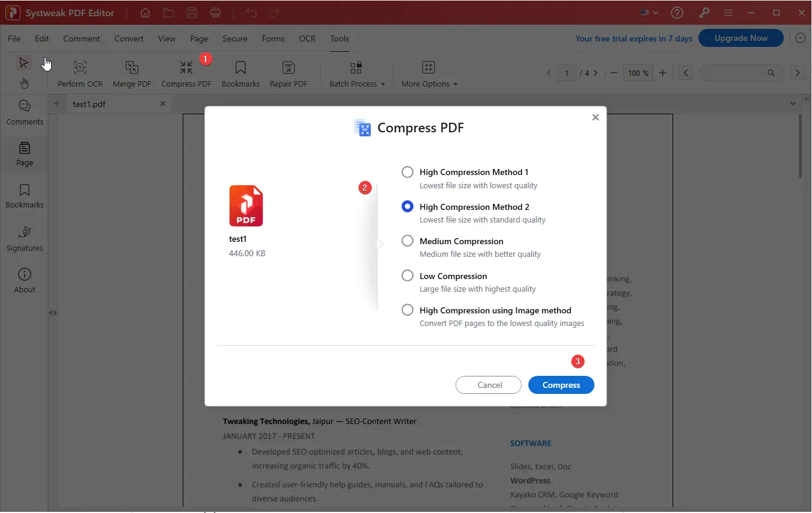Click Perform OCR tool
Screen dimensions: 812x513
click(x=80, y=75)
